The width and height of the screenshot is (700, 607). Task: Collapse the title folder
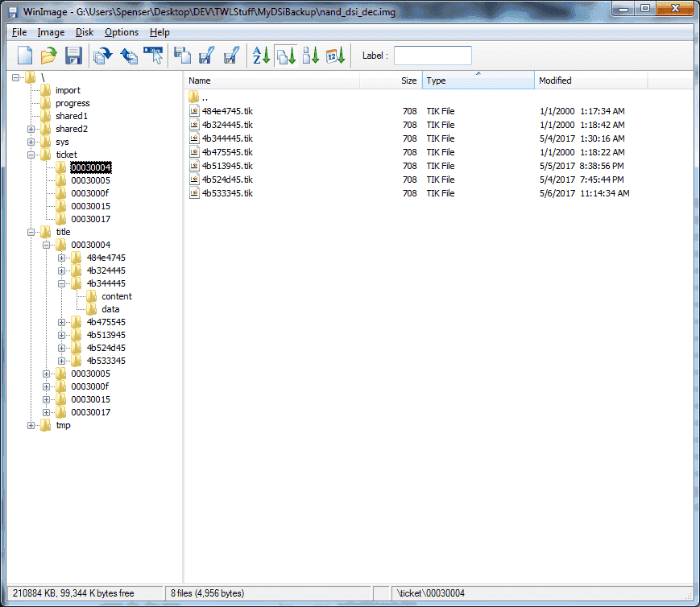(31, 232)
